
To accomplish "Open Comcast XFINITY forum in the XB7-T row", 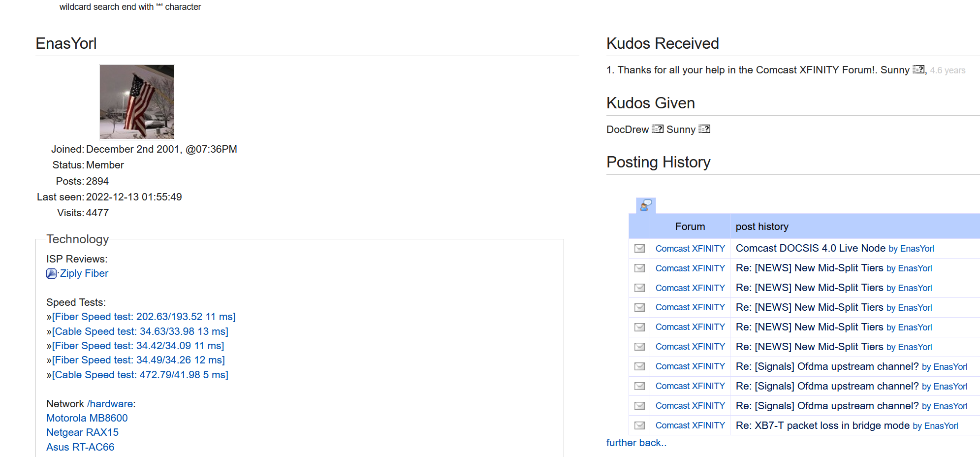I will tap(690, 425).
